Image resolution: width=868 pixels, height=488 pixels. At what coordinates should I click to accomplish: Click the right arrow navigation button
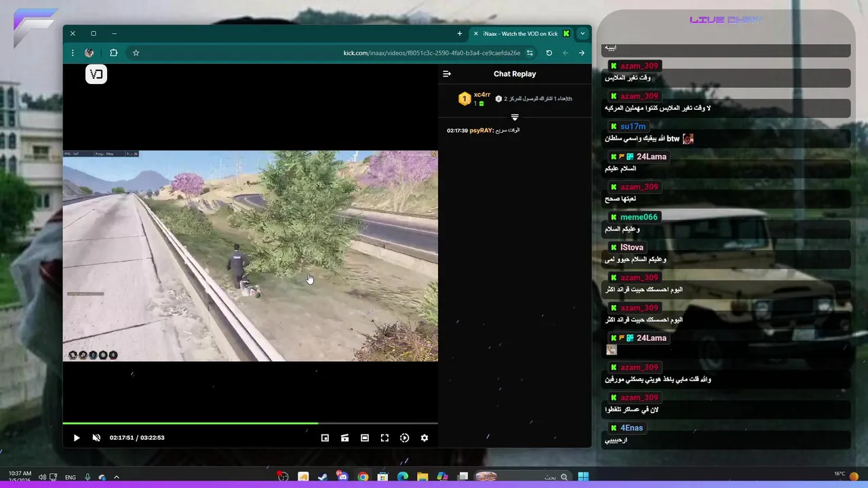(x=582, y=53)
